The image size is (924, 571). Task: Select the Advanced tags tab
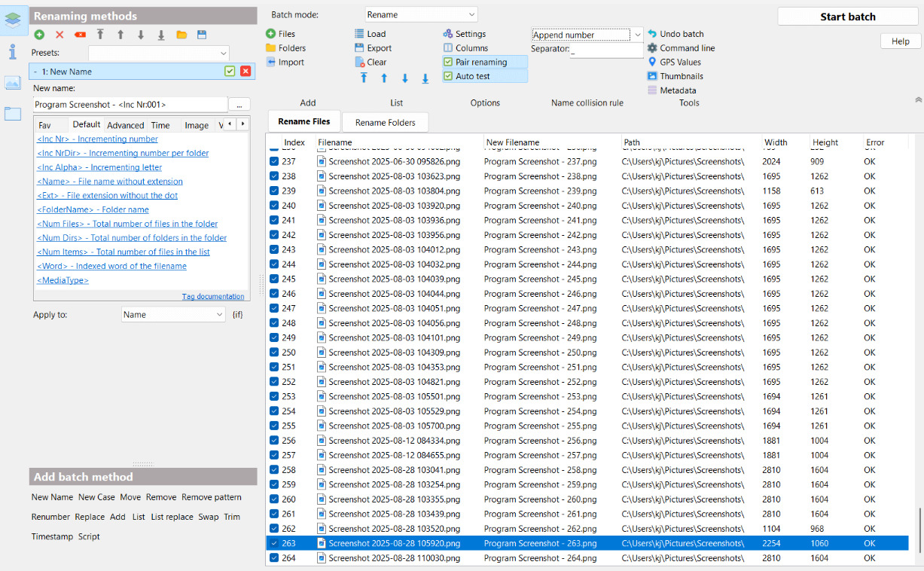[125, 125]
